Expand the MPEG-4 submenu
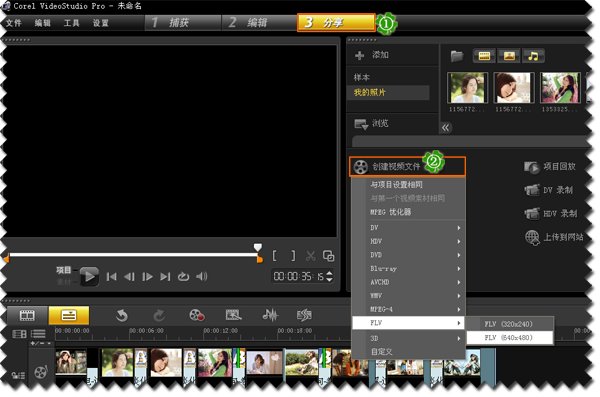Image resolution: width=600 pixels, height=397 pixels. pos(408,309)
